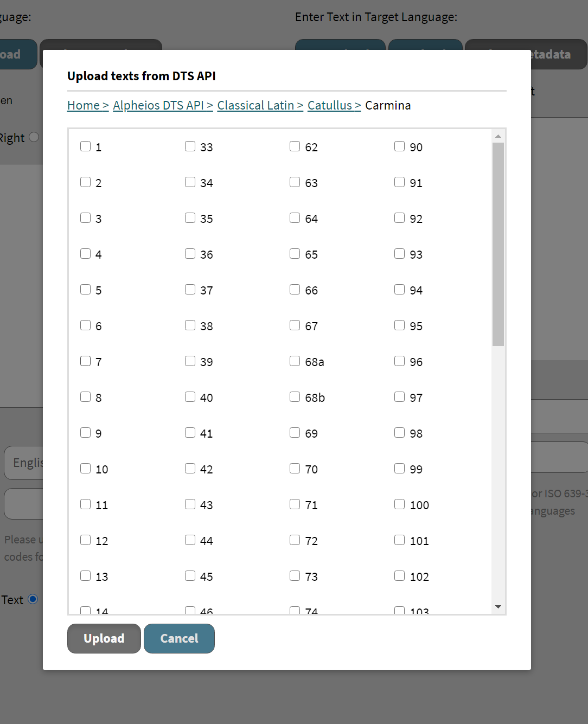
Task: Click the scrollbar down arrow
Action: coord(498,606)
